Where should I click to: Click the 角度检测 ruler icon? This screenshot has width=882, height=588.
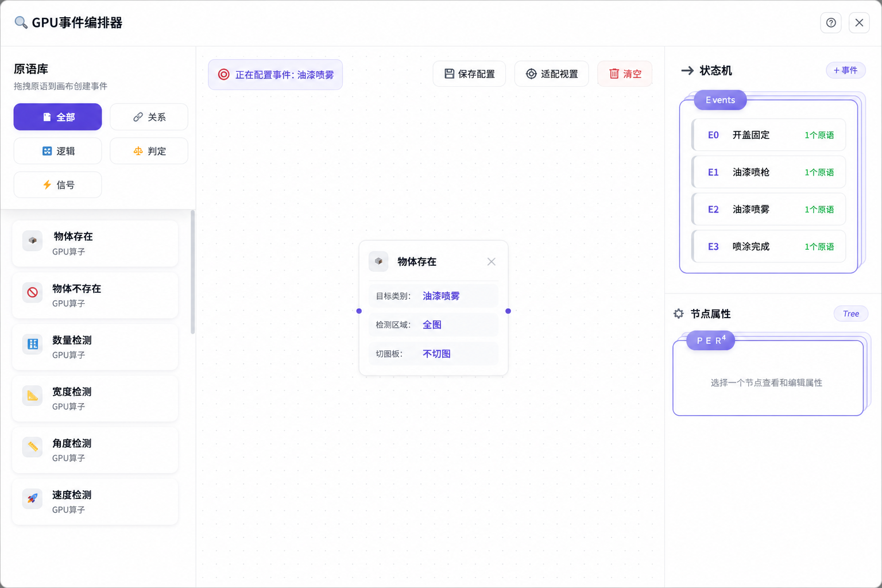[33, 447]
